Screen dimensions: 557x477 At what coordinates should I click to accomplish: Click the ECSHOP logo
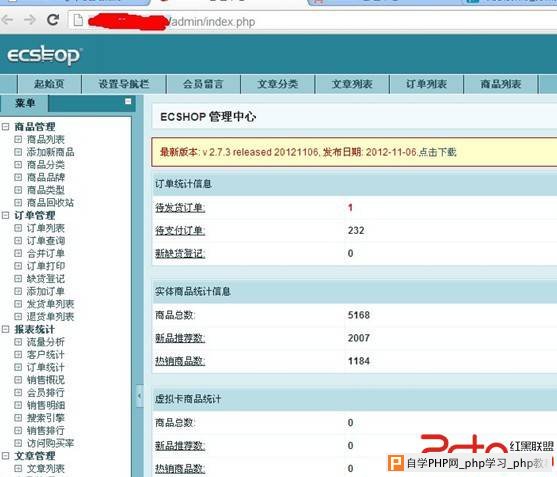click(x=44, y=55)
